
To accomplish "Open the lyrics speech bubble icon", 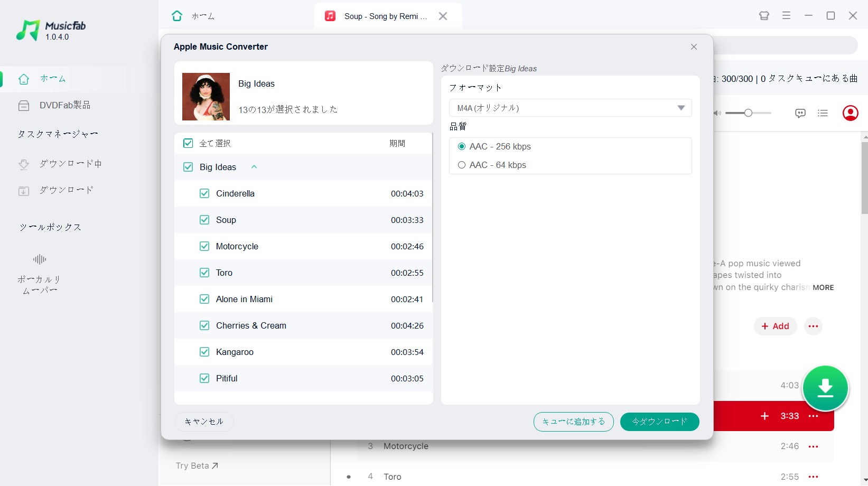I will (x=800, y=113).
